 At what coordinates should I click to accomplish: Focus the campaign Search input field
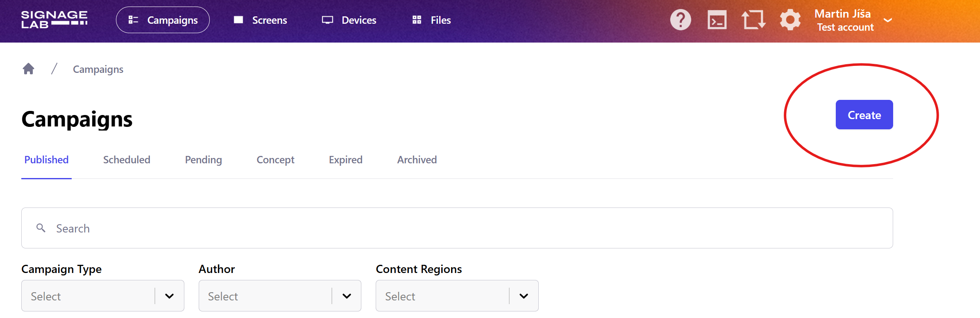pyautogui.click(x=457, y=228)
